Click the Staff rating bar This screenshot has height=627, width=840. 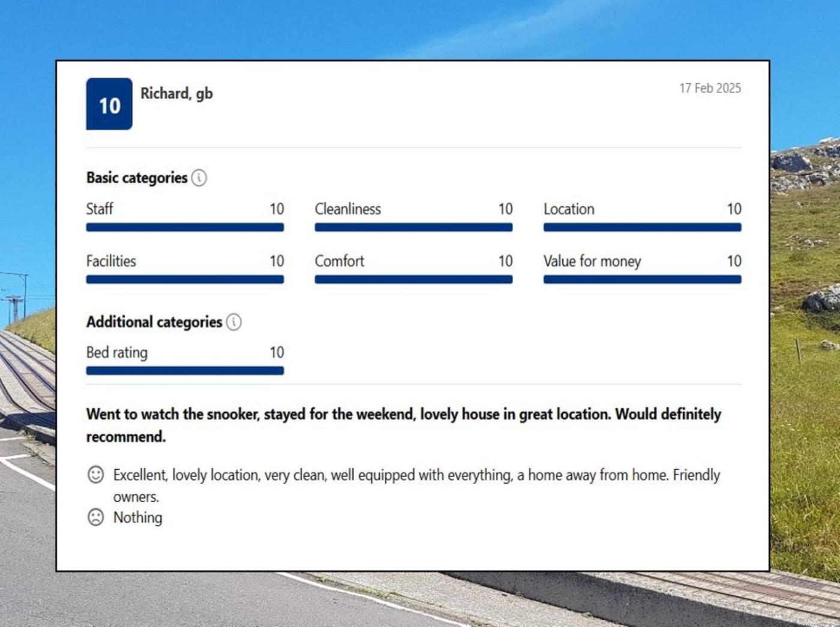click(x=185, y=227)
